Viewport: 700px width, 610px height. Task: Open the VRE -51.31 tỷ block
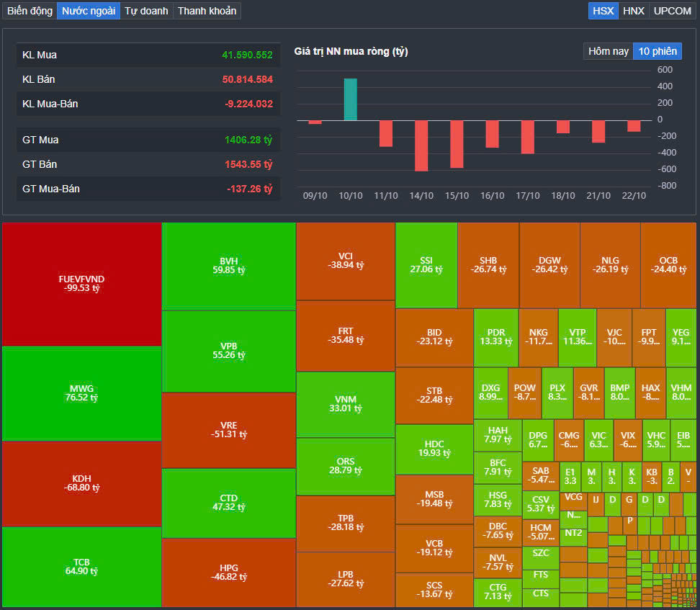click(228, 430)
